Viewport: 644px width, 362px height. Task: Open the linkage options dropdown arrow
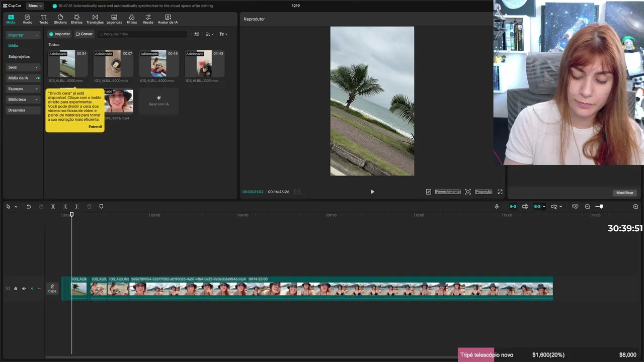(544, 207)
